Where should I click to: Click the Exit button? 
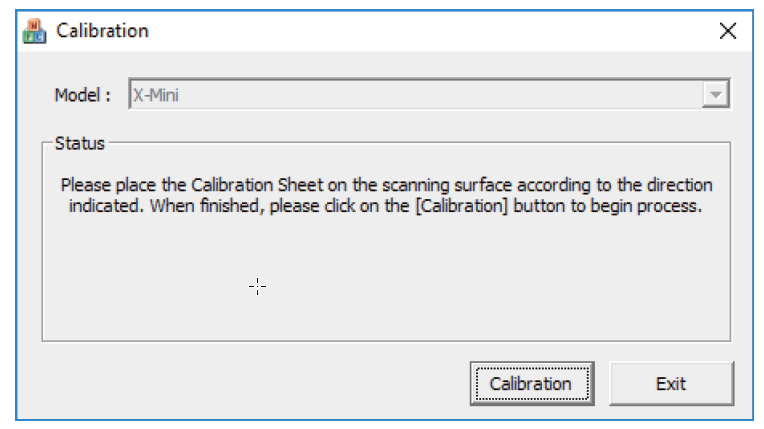[671, 384]
